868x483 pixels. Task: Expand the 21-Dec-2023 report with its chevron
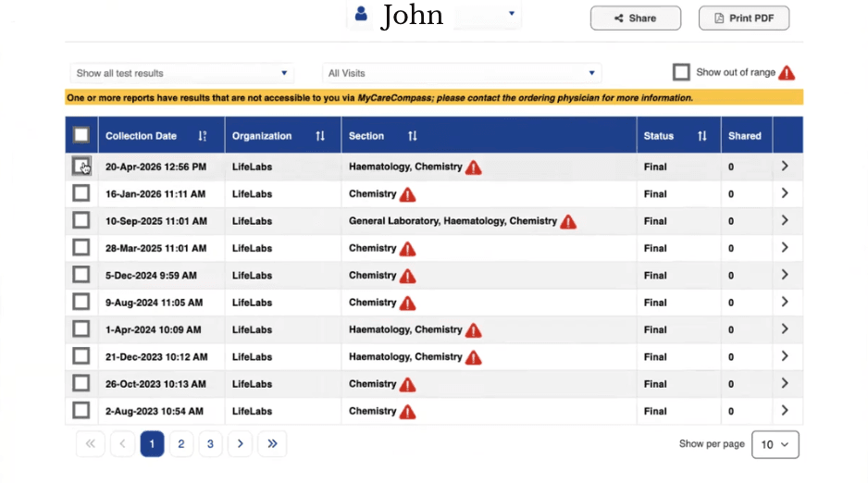[785, 355]
